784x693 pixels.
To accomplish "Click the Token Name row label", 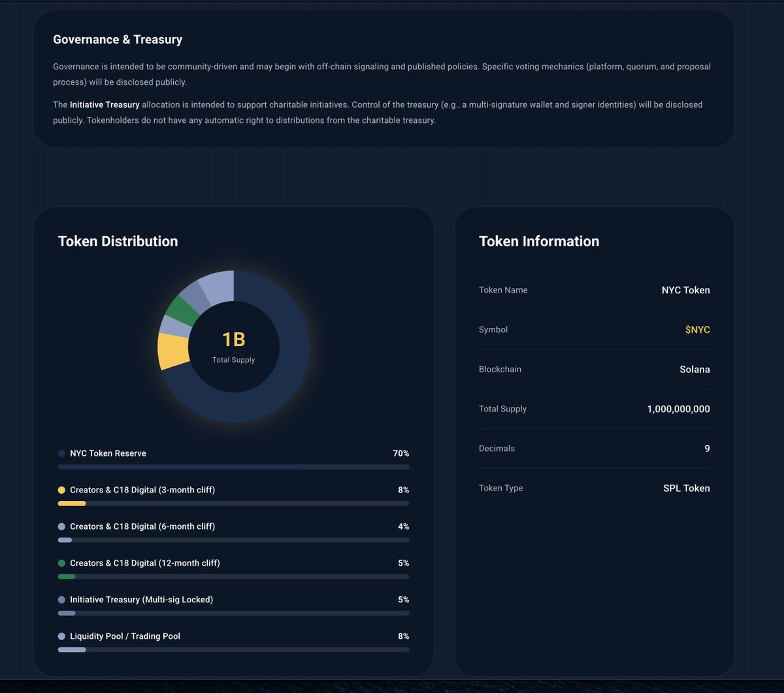I will [503, 290].
